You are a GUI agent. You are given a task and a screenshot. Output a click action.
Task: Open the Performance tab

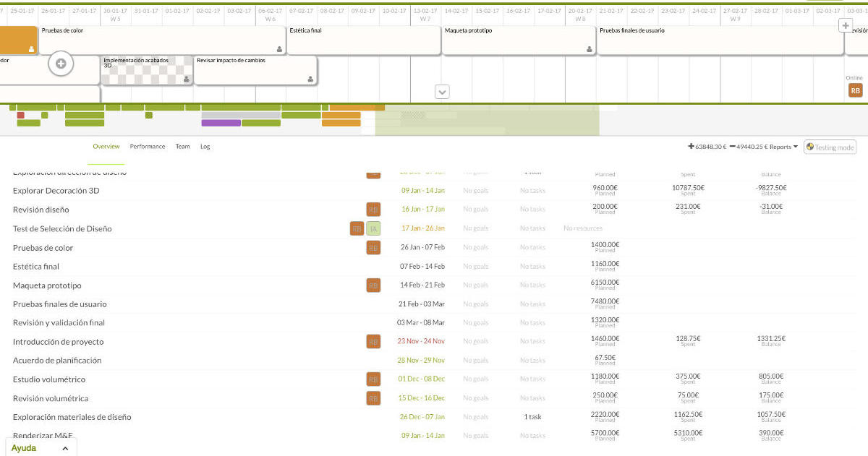tap(148, 147)
